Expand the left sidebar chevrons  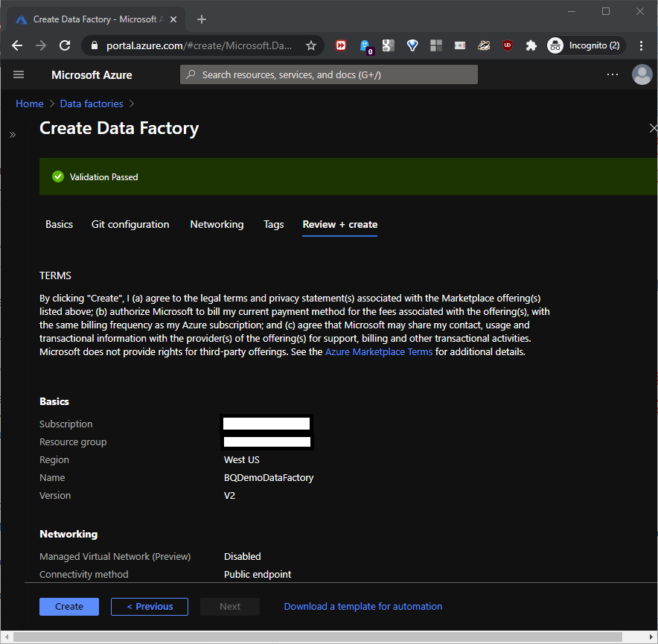click(x=13, y=135)
